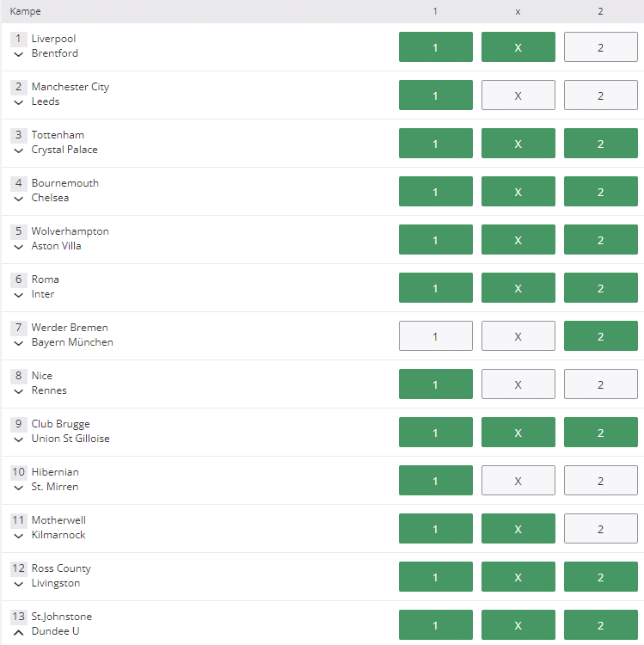
Task: Select home win 1 for Werder Bremen
Action: [x=436, y=335]
